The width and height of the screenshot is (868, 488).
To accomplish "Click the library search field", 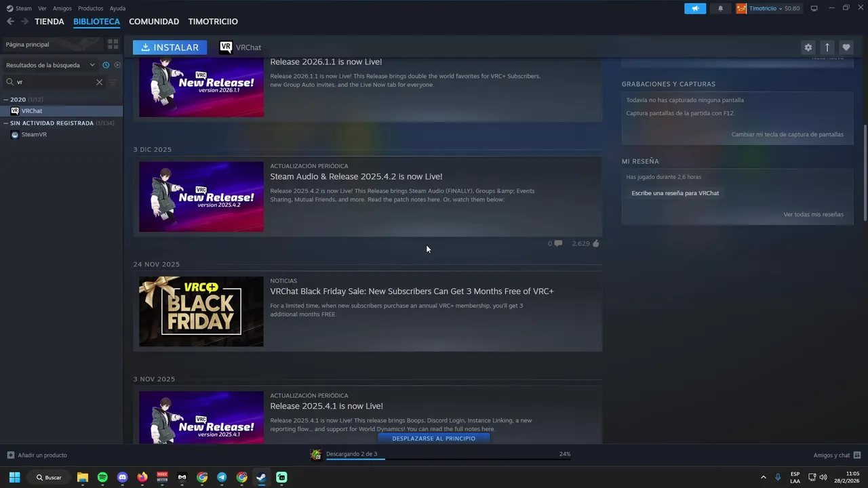I will (x=56, y=82).
